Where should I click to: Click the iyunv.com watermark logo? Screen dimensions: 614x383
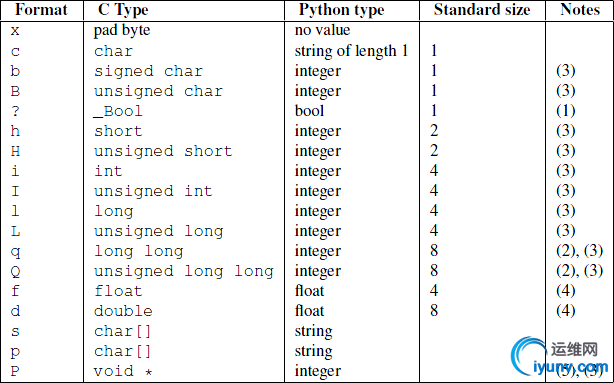click(559, 356)
